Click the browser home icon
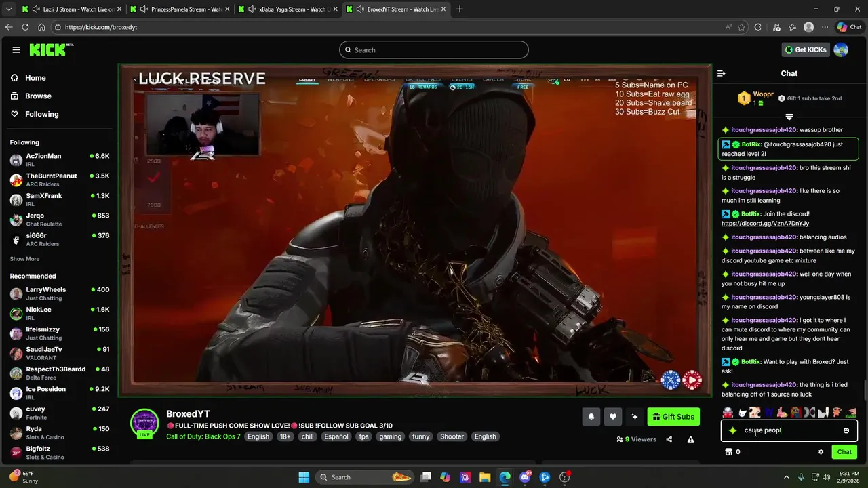 (41, 27)
